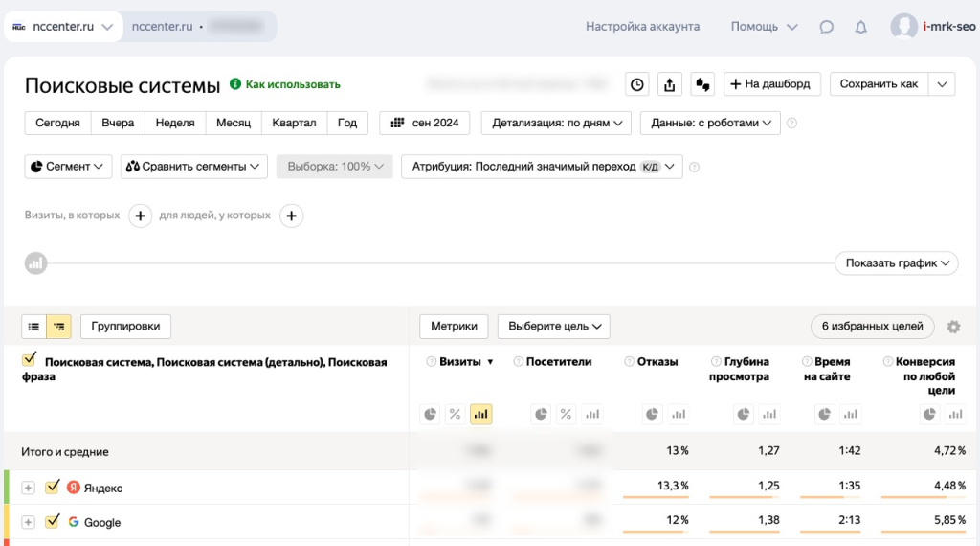Select the Квартал period tab

coord(294,123)
